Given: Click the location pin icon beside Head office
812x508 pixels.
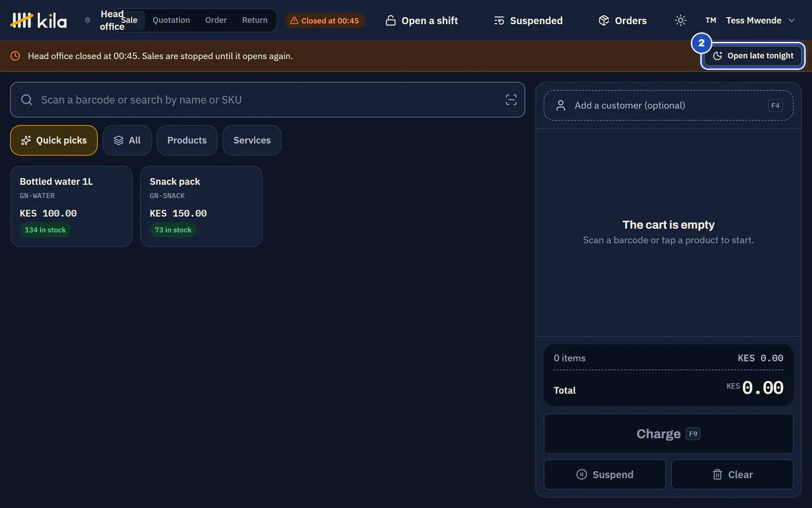Looking at the screenshot, I should (88, 20).
